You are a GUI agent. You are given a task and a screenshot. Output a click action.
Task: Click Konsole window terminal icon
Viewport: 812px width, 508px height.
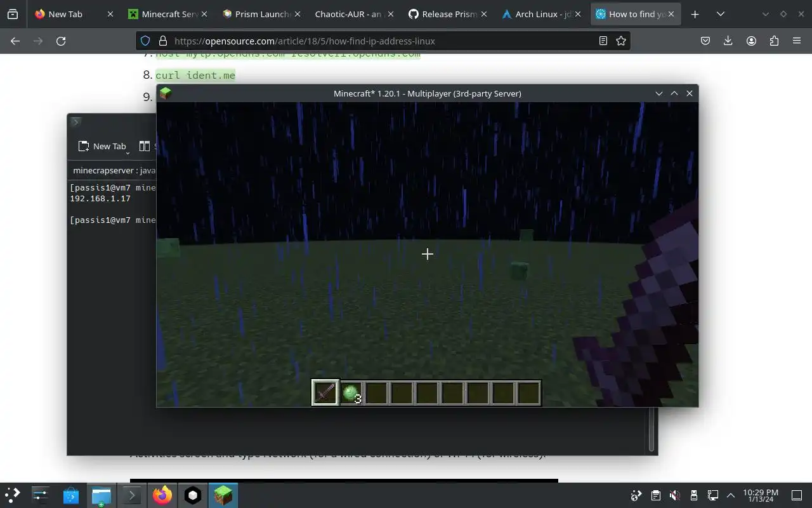coord(75,122)
